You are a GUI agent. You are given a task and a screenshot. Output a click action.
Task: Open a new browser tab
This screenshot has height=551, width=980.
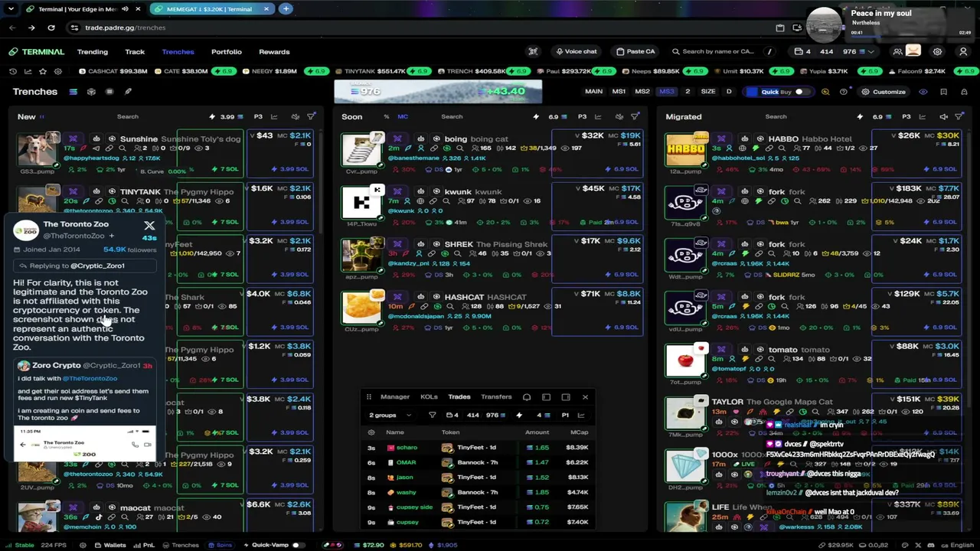[286, 8]
